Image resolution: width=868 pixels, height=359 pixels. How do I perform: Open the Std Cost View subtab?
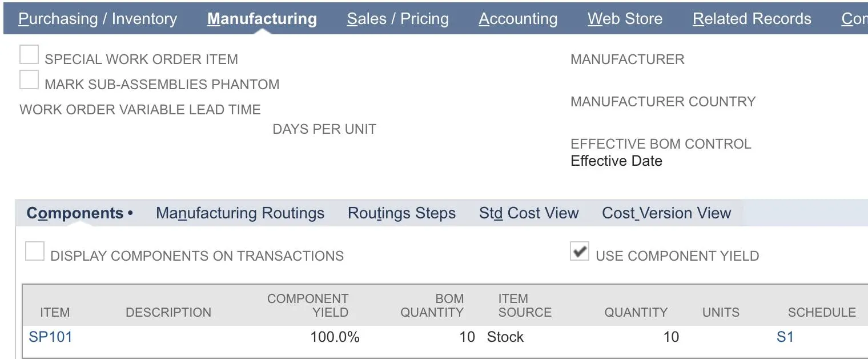[529, 213]
